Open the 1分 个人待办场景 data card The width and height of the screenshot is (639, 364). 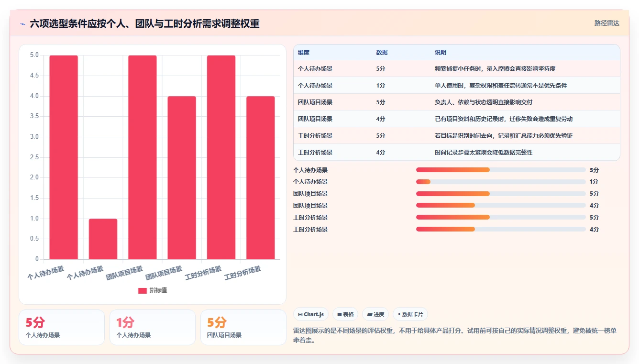coord(153,327)
